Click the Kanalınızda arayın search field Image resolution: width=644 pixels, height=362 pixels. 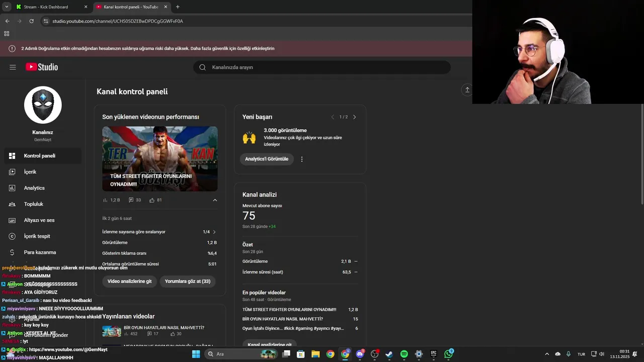click(322, 67)
